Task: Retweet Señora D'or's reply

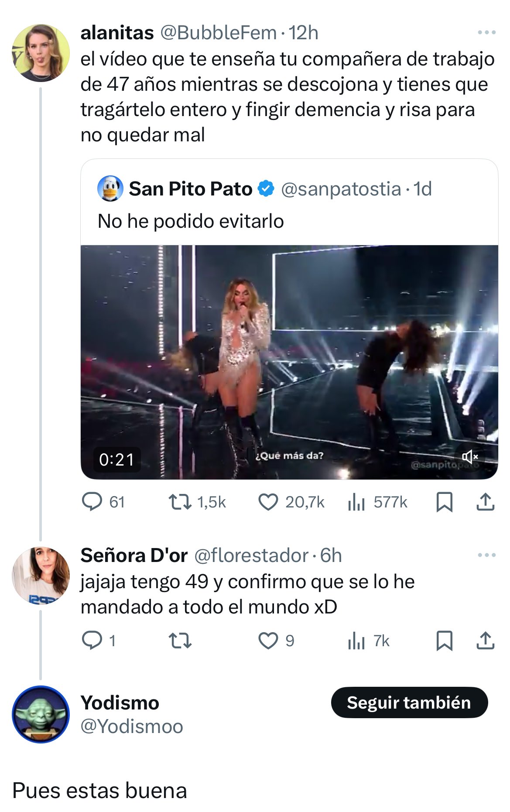Action: pyautogui.click(x=180, y=641)
